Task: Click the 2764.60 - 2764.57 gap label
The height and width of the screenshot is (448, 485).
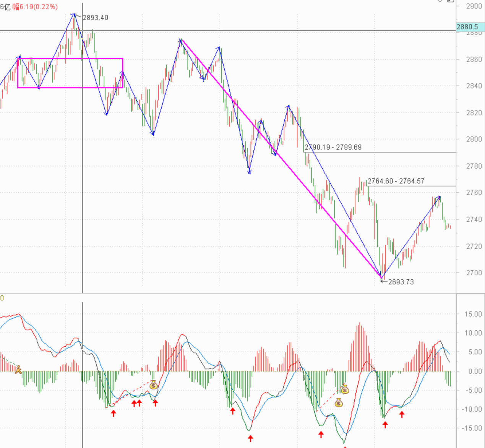Action: click(x=396, y=181)
